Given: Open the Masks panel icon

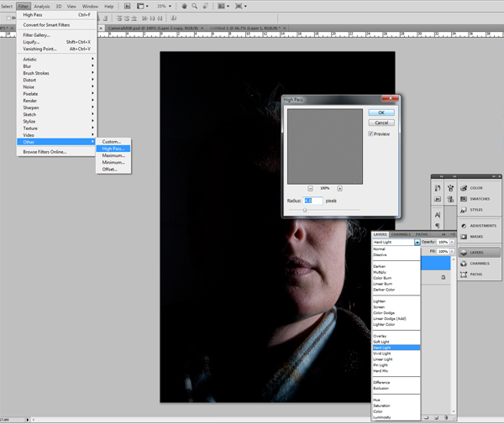Looking at the screenshot, I should (x=464, y=237).
